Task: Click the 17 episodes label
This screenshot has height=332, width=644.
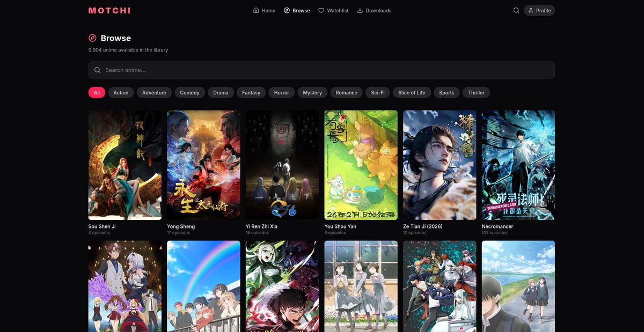Action: (179, 233)
